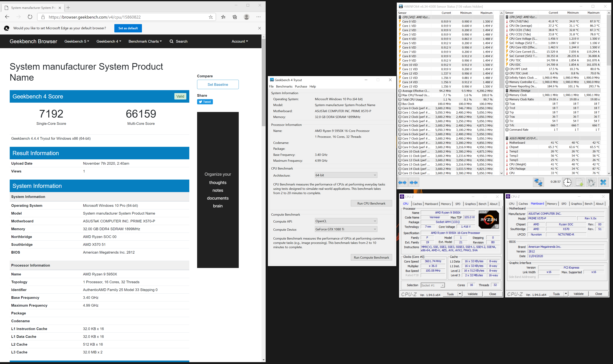Close the Geekbench browser tab

point(60,8)
